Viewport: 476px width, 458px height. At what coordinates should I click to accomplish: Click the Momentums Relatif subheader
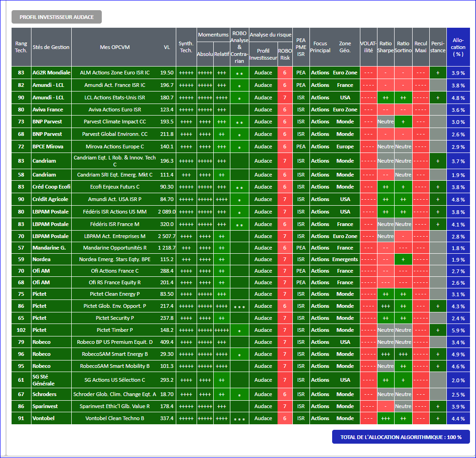tap(222, 54)
